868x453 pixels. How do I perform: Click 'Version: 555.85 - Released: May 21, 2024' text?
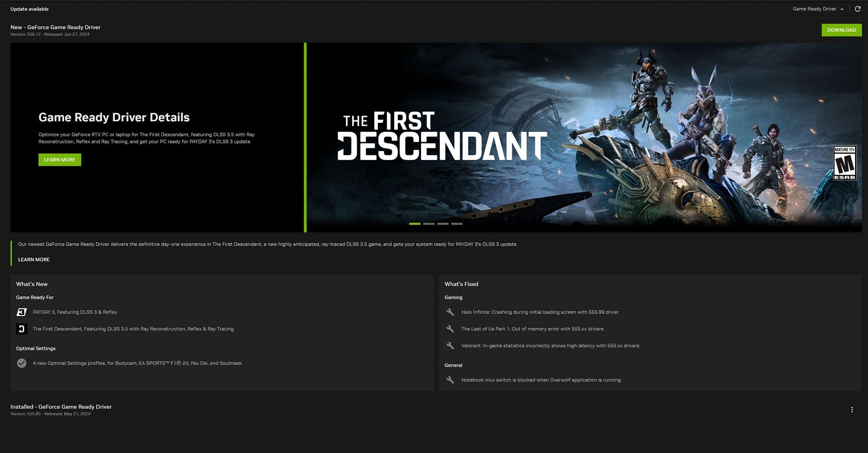click(x=50, y=414)
